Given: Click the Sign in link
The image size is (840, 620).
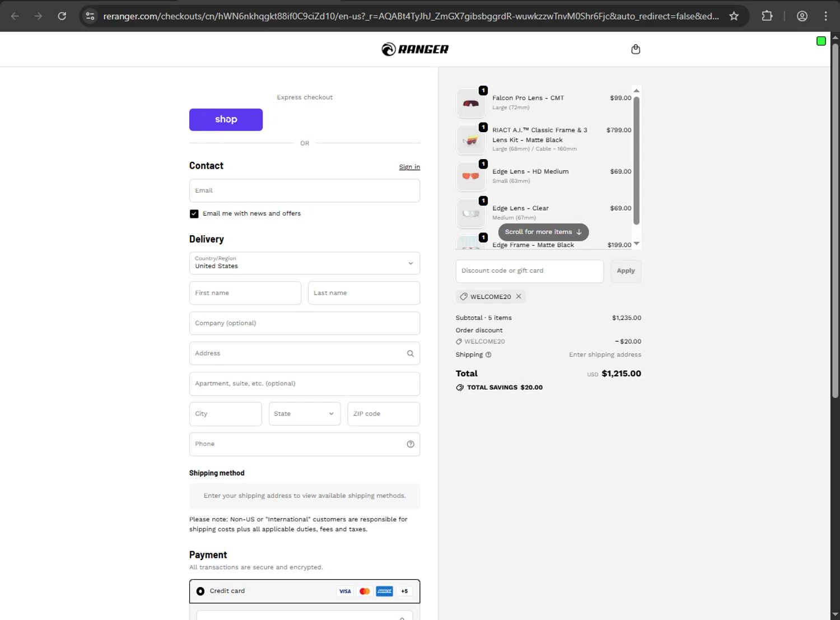Looking at the screenshot, I should tap(409, 167).
